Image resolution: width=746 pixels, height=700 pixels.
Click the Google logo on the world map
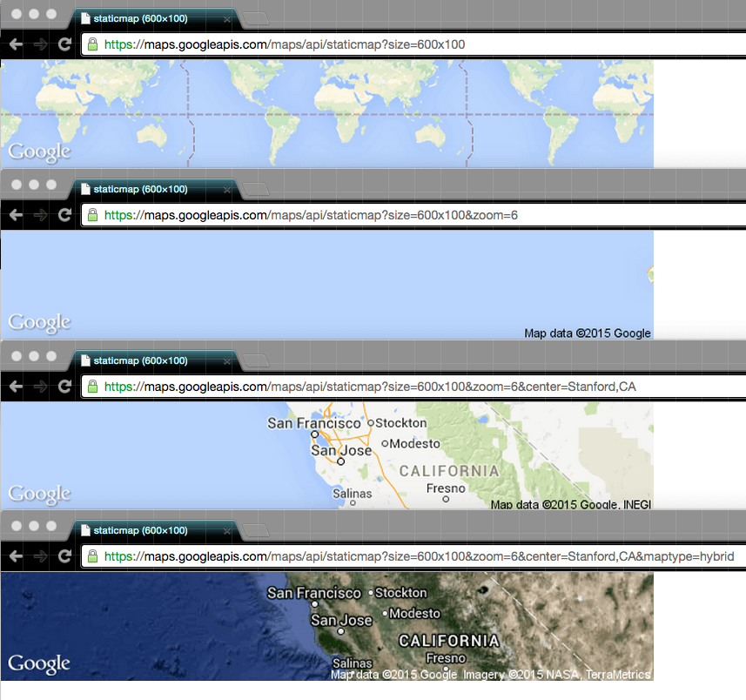[x=39, y=151]
